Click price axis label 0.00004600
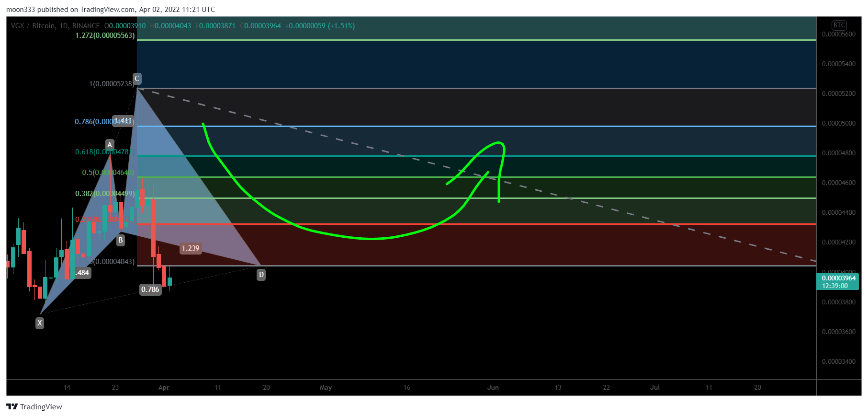868x417 pixels. click(838, 183)
